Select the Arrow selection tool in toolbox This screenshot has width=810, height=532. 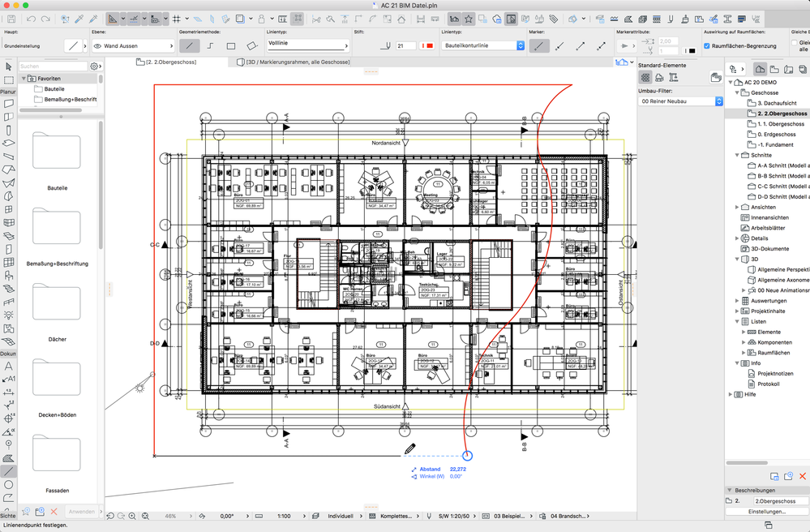click(8, 66)
